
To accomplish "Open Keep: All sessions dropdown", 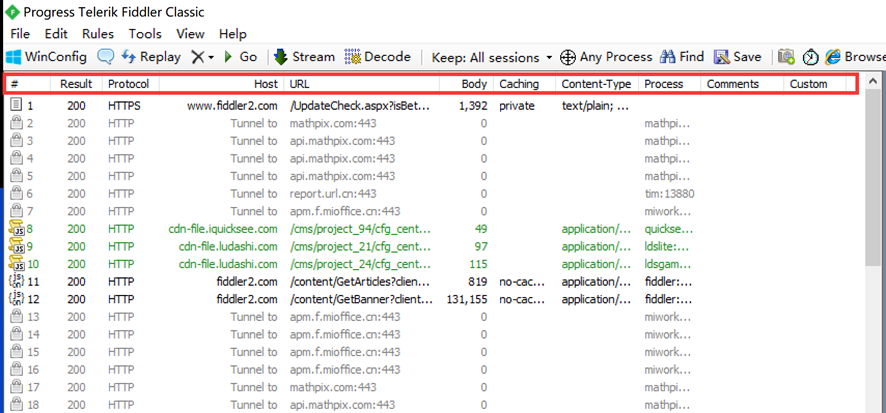I will coord(492,58).
